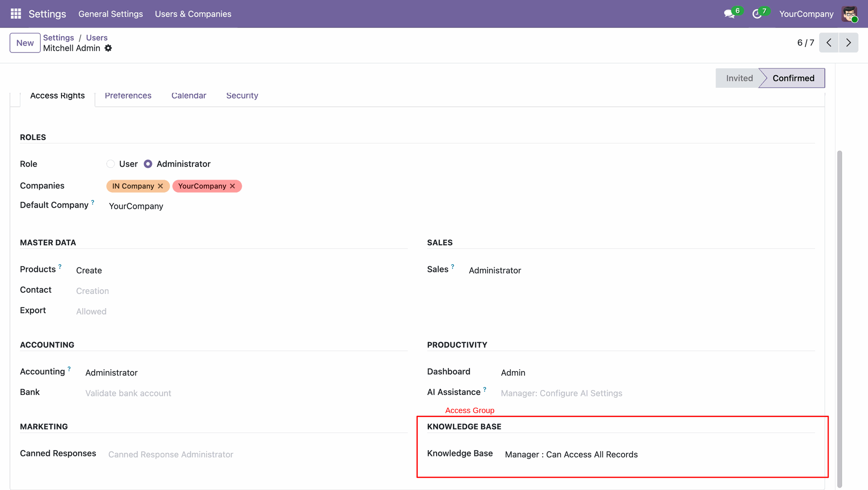This screenshot has width=868, height=490.
Task: Open the Default Company dropdown
Action: (136, 206)
